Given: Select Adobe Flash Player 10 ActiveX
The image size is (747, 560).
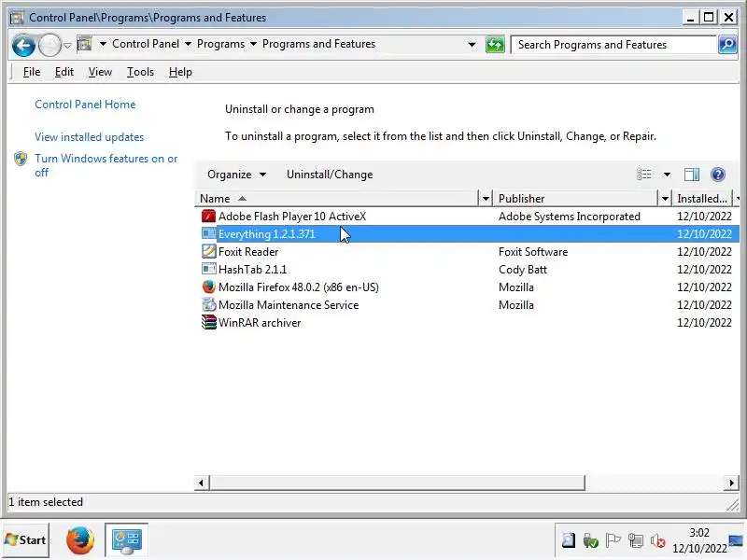Looking at the screenshot, I should pyautogui.click(x=292, y=217).
